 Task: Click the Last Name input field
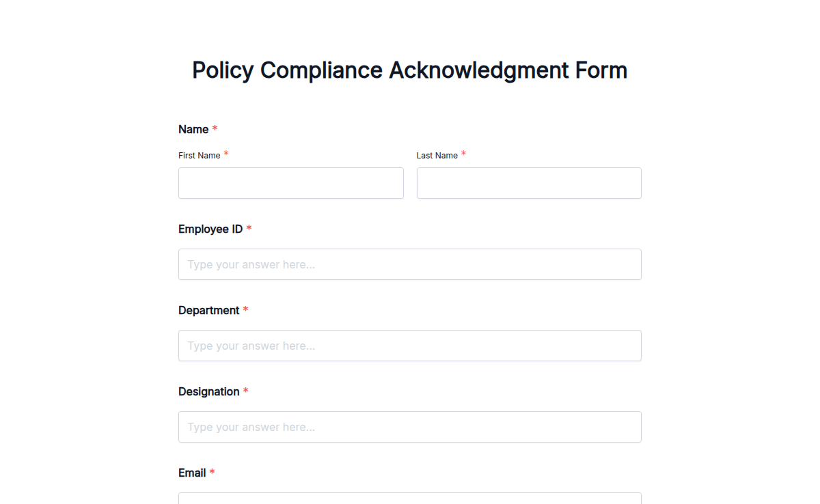(x=529, y=183)
